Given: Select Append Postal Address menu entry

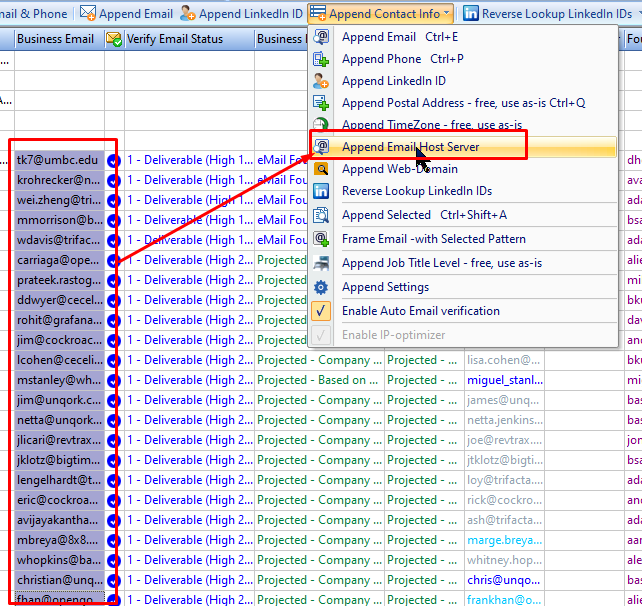Looking at the screenshot, I should (x=463, y=103).
